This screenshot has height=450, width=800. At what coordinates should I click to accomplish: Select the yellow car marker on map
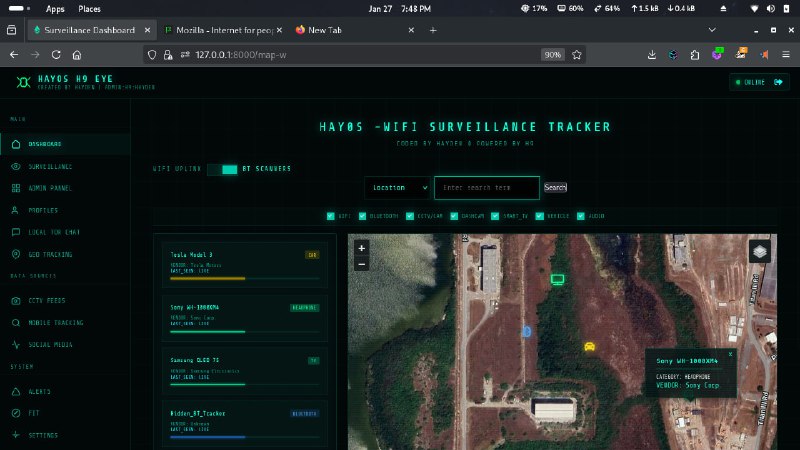589,346
